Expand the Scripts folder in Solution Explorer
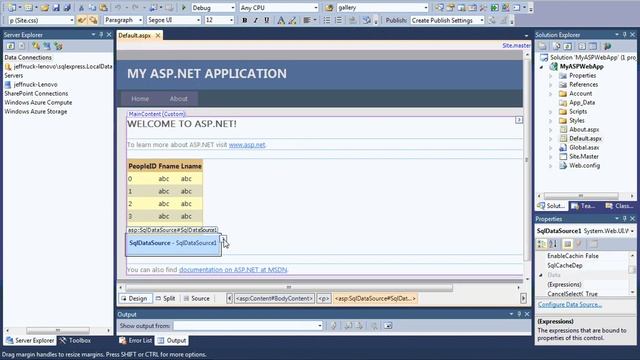 point(551,112)
